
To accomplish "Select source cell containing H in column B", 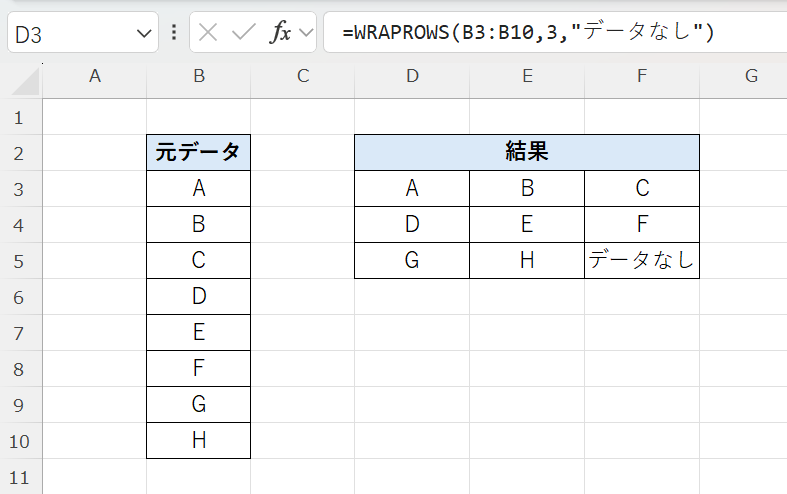I will pyautogui.click(x=198, y=441).
